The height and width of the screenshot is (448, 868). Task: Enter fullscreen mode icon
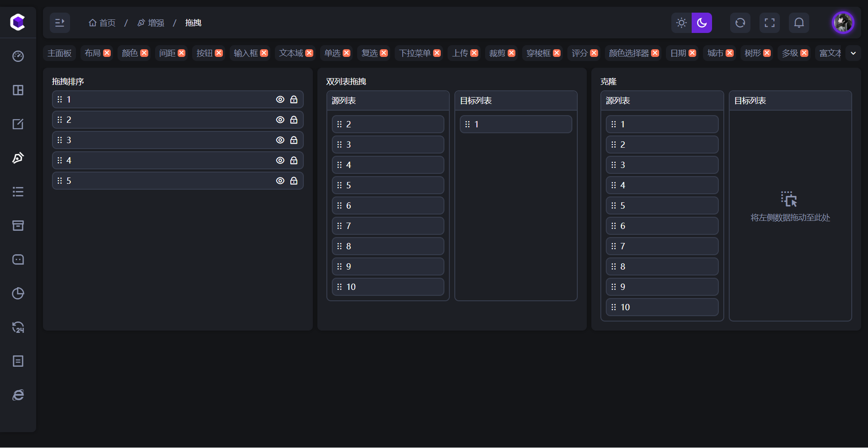pos(769,23)
